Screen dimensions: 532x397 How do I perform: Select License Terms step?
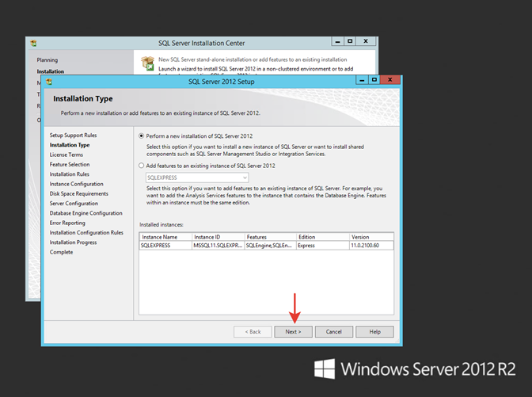(x=66, y=155)
